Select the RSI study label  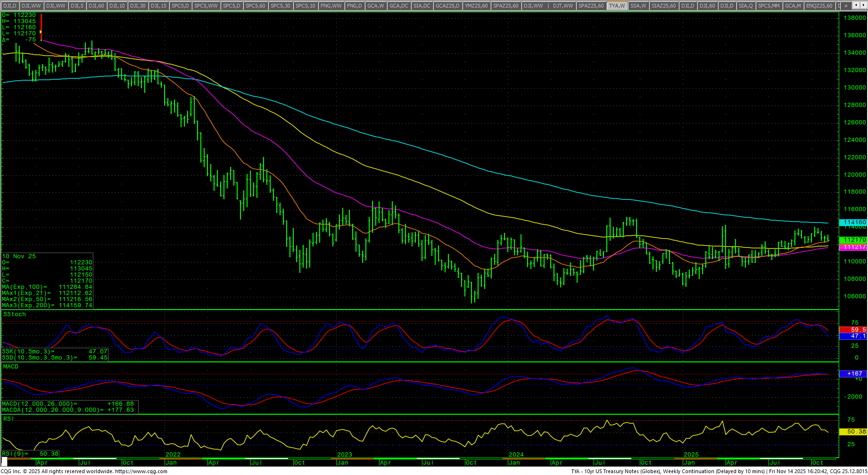tap(8, 419)
